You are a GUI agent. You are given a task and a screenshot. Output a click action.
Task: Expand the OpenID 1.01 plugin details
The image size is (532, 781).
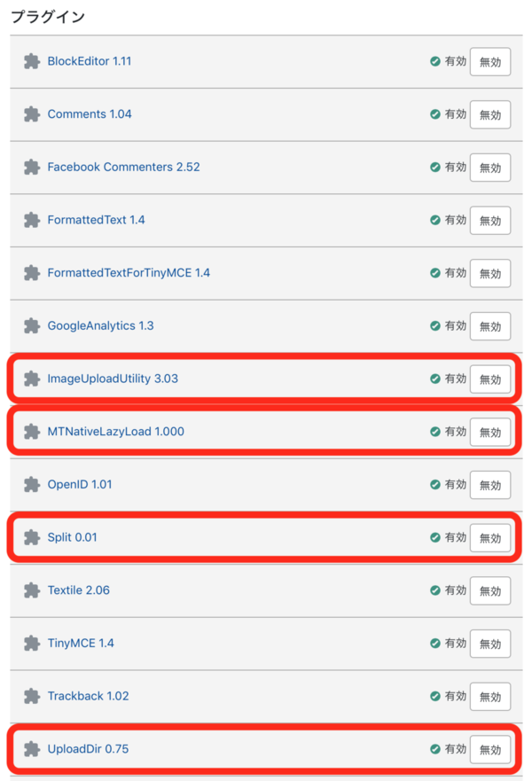point(80,484)
